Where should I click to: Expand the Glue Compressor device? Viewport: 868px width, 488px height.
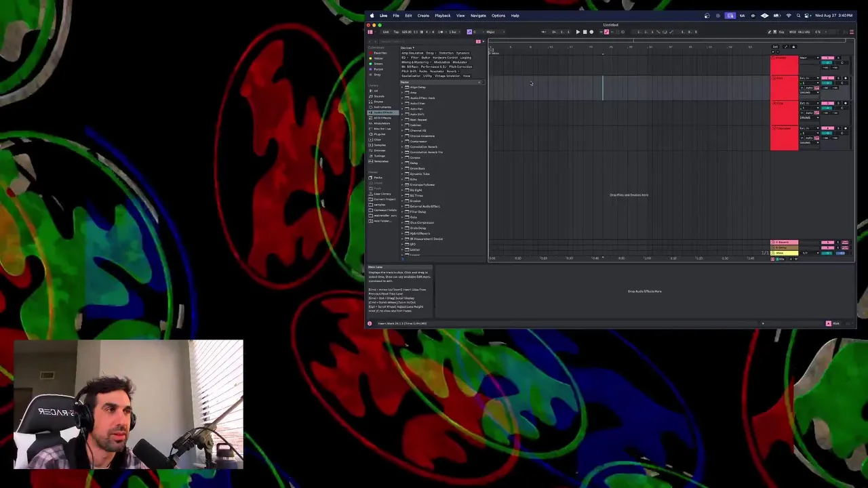point(402,222)
